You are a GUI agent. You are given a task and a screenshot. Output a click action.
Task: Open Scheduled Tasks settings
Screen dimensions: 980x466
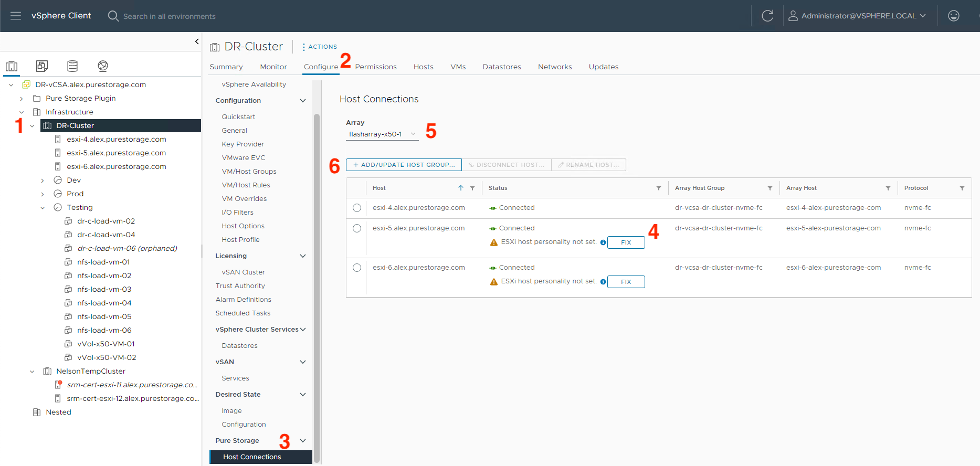[243, 313]
